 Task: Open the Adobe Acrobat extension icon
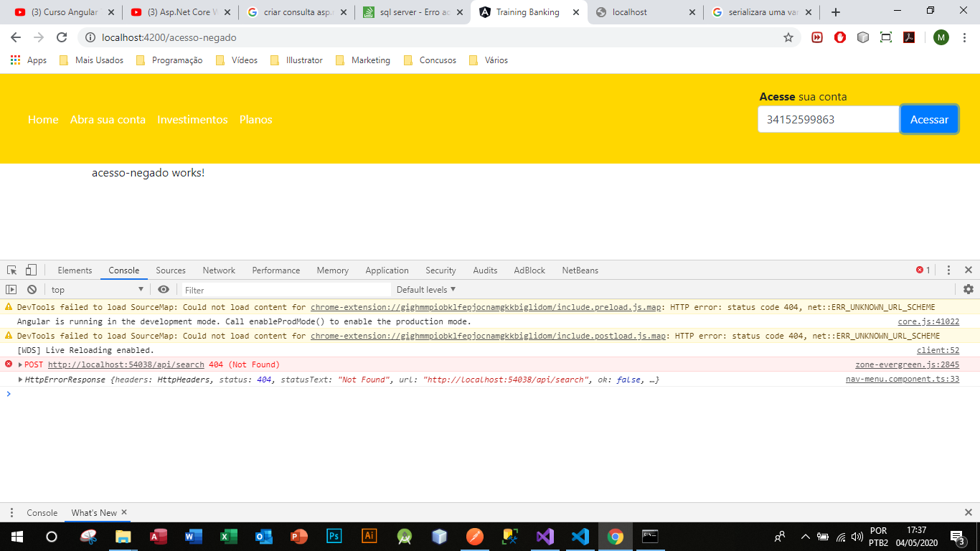909,37
